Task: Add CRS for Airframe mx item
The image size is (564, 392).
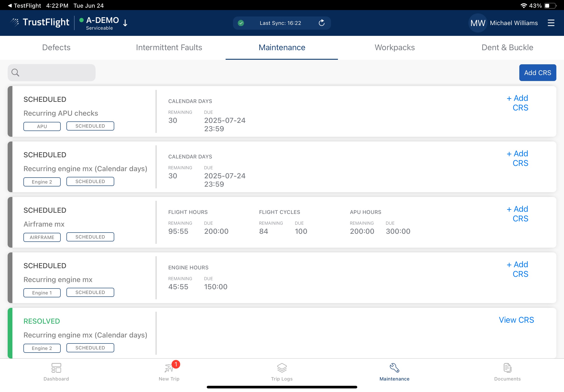Action: coord(518,214)
